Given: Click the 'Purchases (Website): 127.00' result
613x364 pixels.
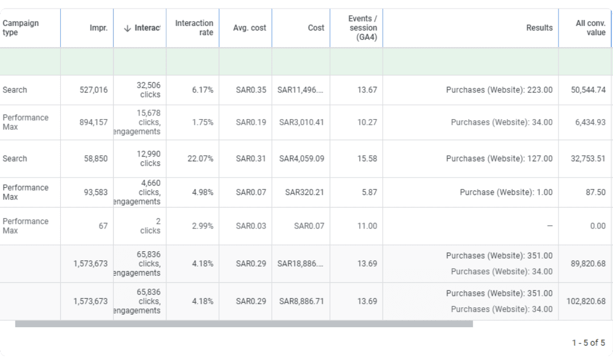Looking at the screenshot, I should coord(499,159).
